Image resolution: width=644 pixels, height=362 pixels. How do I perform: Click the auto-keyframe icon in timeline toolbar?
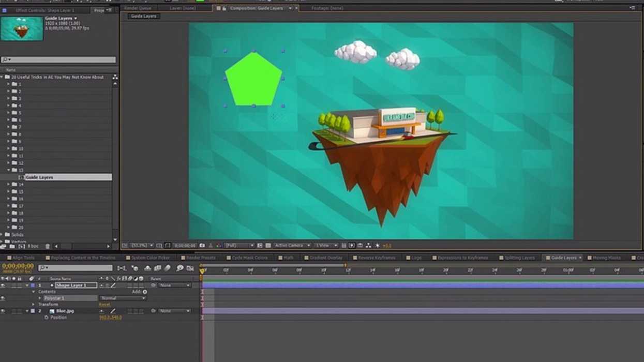pyautogui.click(x=190, y=268)
